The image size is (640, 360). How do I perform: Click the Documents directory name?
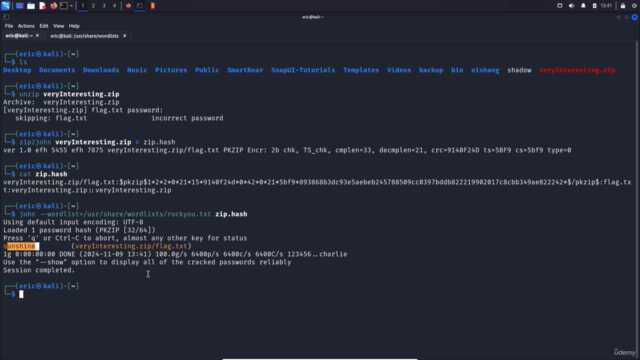[57, 70]
